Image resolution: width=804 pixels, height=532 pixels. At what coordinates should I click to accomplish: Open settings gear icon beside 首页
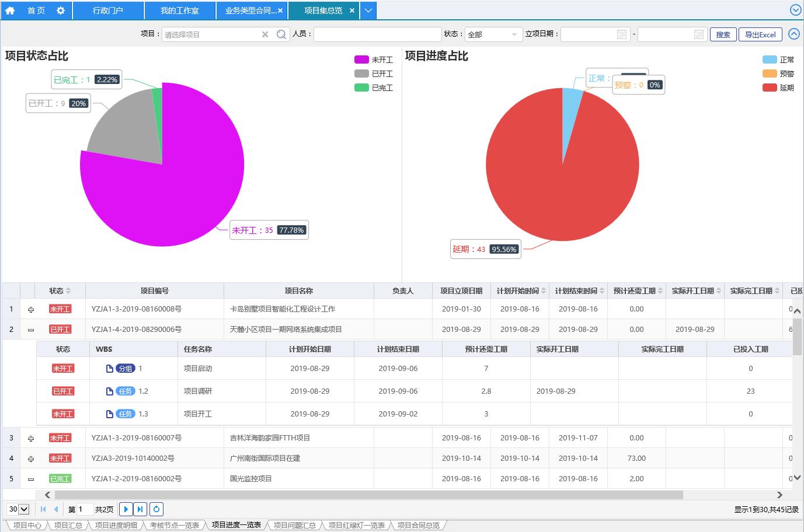(x=61, y=10)
